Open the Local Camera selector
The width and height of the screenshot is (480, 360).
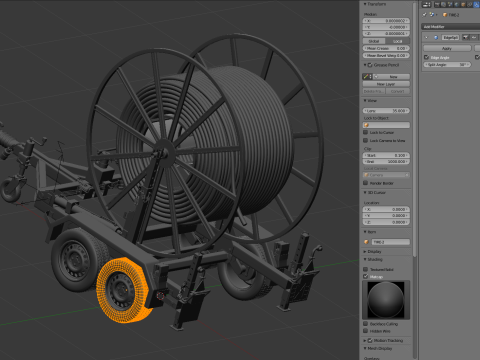[x=386, y=175]
